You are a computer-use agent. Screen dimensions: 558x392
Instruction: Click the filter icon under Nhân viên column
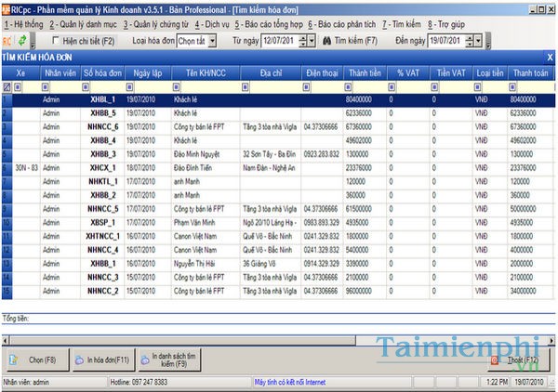click(46, 86)
